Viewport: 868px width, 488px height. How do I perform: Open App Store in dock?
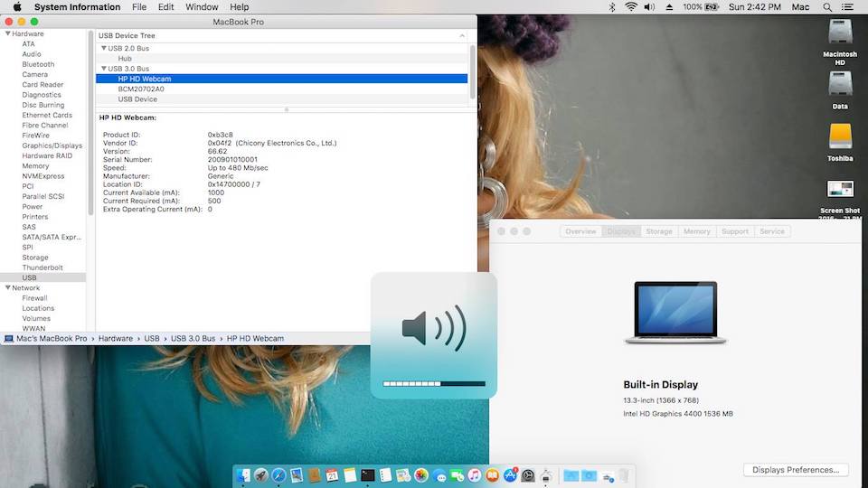tap(510, 475)
